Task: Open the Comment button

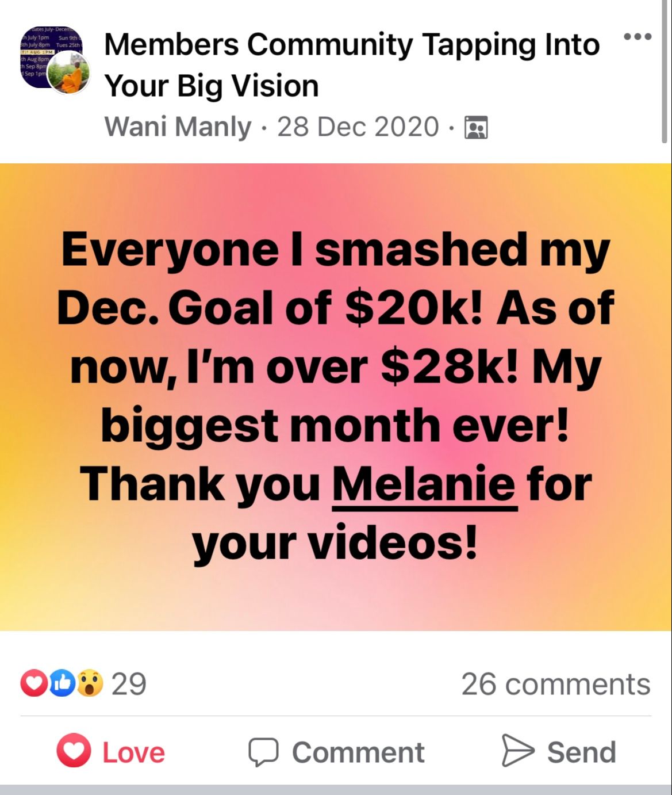Action: click(x=336, y=752)
